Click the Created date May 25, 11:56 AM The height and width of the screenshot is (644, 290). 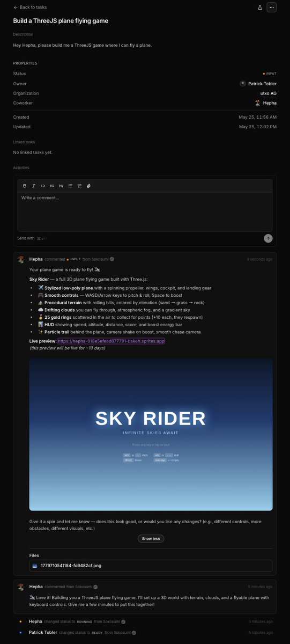click(x=258, y=117)
